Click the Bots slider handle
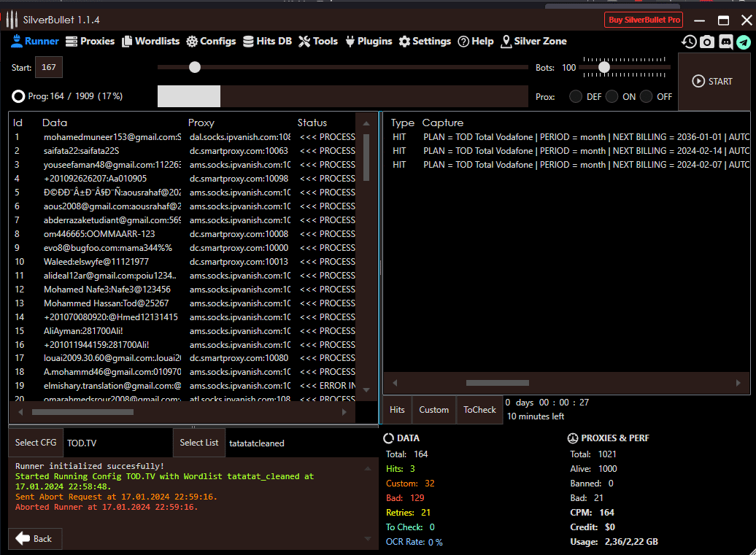The image size is (756, 555). point(604,67)
